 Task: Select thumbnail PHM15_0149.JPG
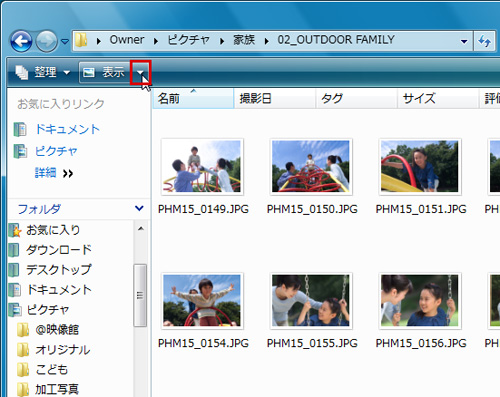202,167
